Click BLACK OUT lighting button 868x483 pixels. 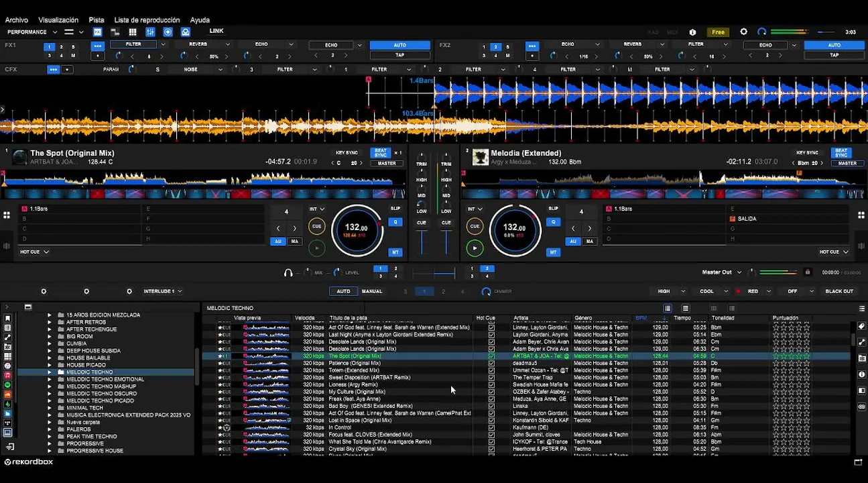(839, 291)
